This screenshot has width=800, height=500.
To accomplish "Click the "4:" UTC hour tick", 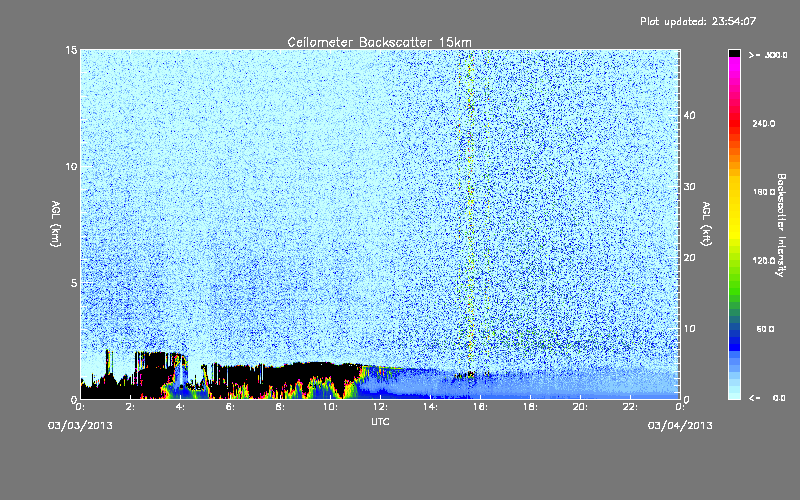I will (x=181, y=407).
